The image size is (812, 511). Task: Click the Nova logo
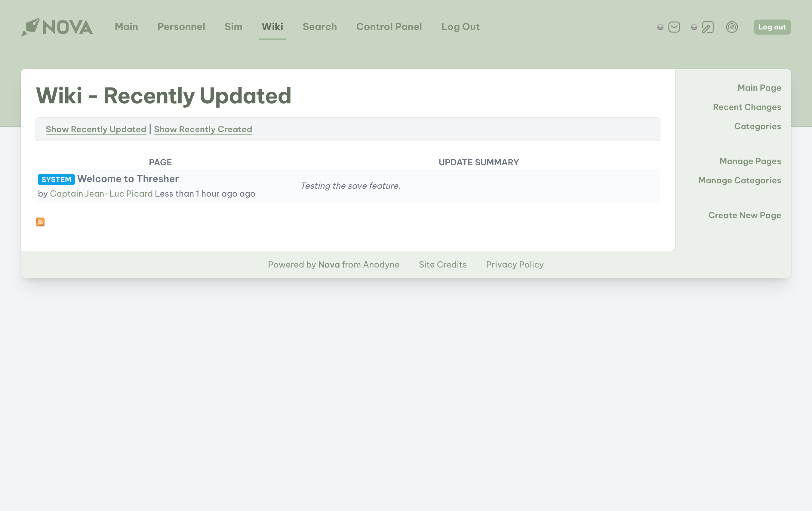pyautogui.click(x=57, y=27)
